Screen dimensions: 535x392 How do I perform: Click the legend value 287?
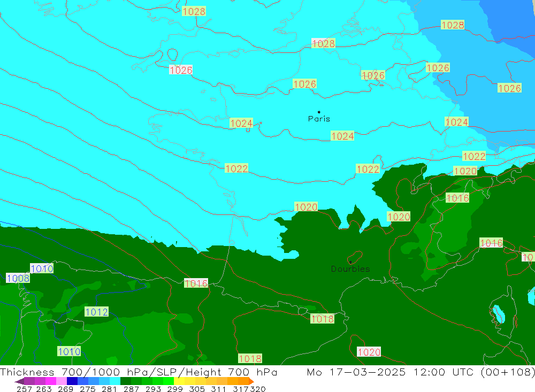[132, 389]
